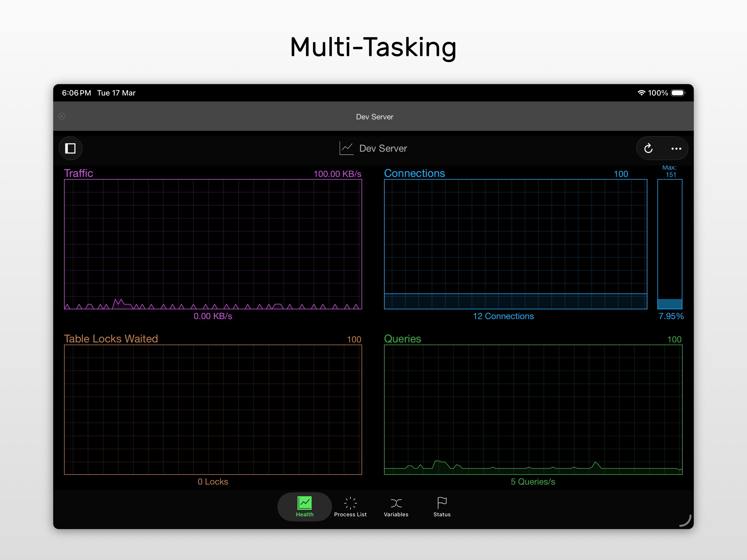Click the Connections graph plot area
This screenshot has height=560, width=747.
pyautogui.click(x=516, y=244)
